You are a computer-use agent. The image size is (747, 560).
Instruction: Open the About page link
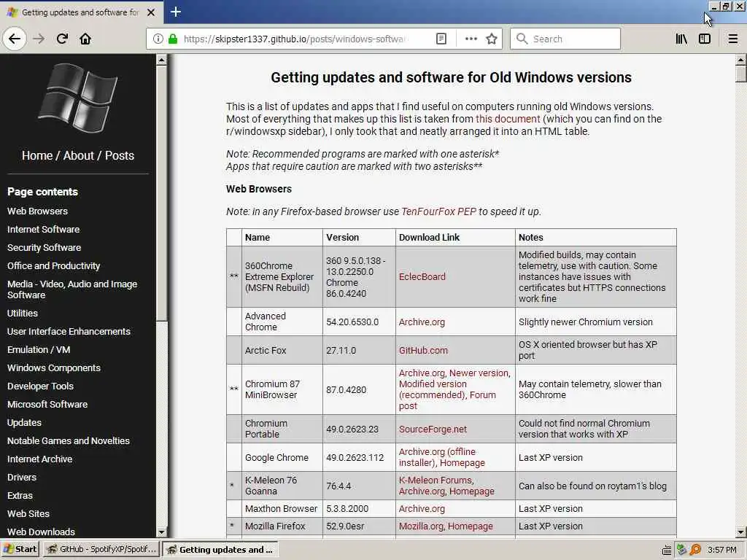[79, 156]
